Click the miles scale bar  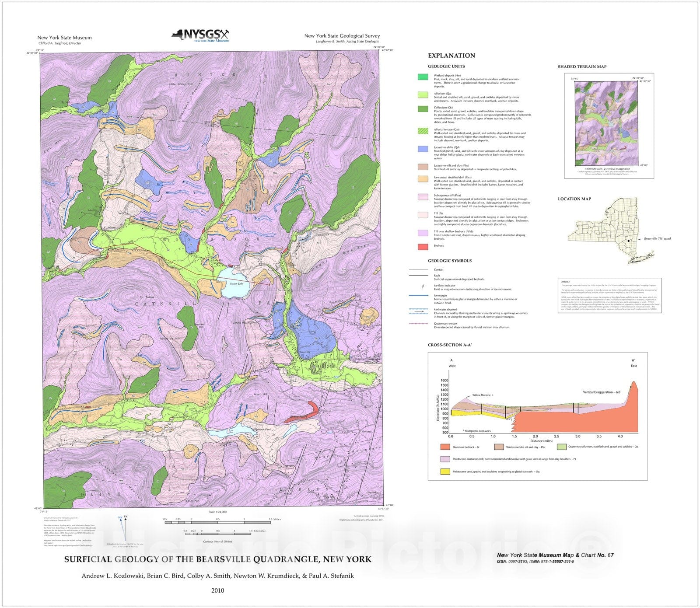(x=217, y=522)
